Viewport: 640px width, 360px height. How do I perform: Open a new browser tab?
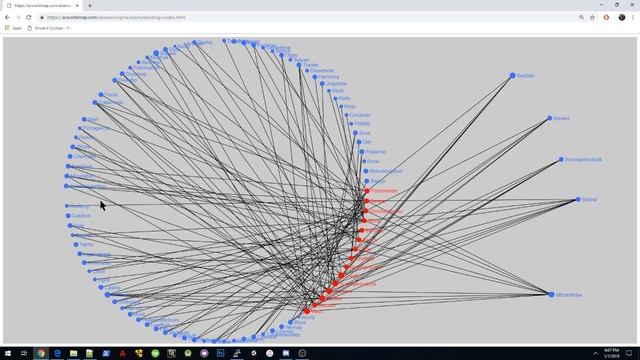coord(90,6)
